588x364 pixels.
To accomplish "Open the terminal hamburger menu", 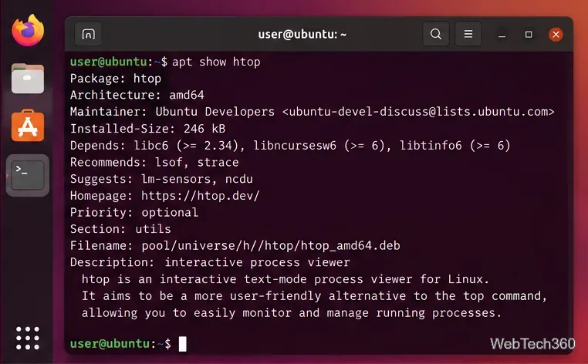I will [x=468, y=34].
